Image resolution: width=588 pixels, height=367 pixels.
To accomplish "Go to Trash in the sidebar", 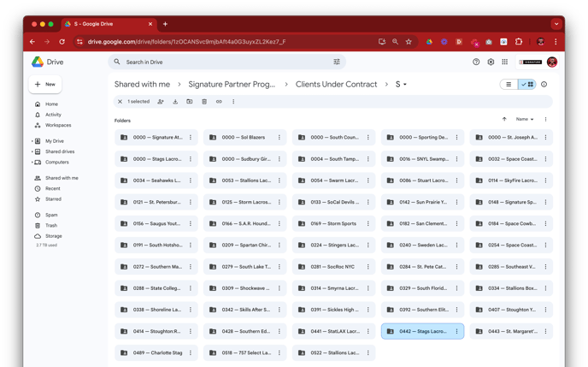I will tap(51, 225).
